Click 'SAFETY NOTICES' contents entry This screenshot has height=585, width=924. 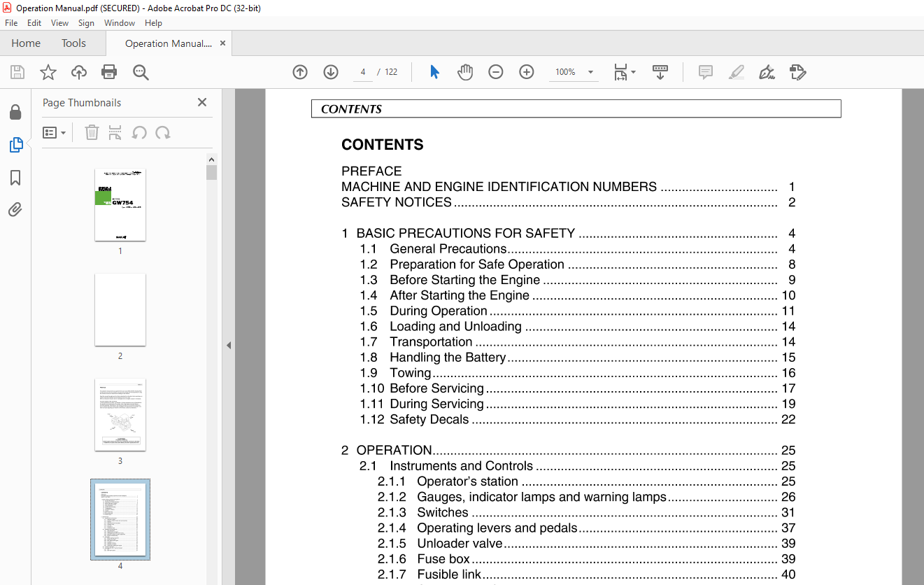[x=569, y=202]
